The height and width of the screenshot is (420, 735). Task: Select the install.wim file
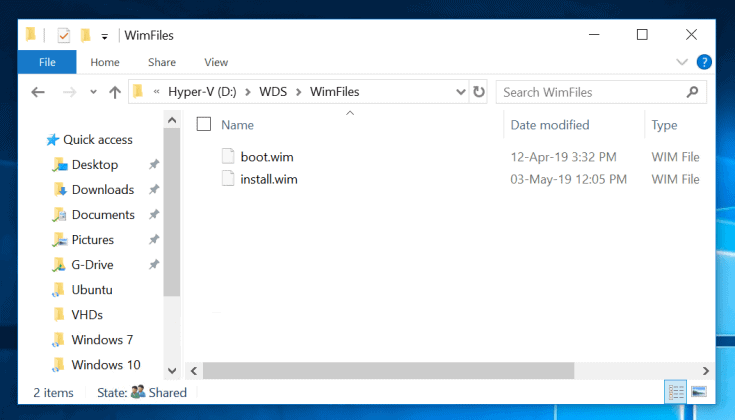[x=268, y=180]
